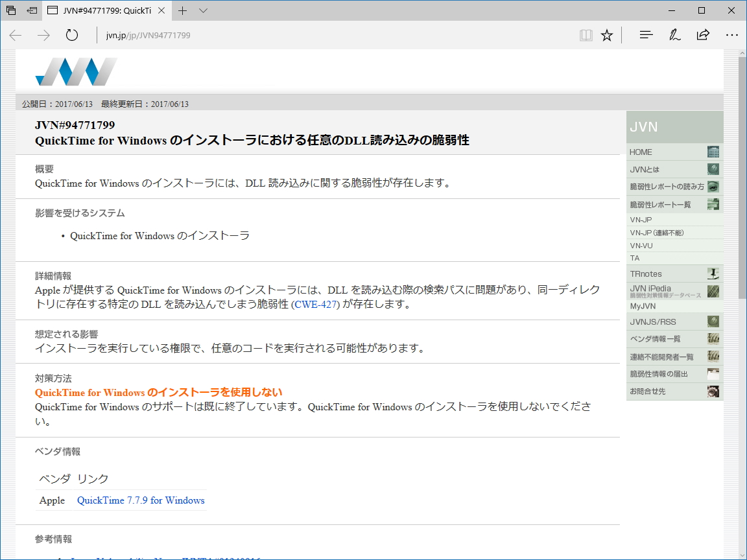
Task: Share this page using the share icon
Action: point(703,35)
